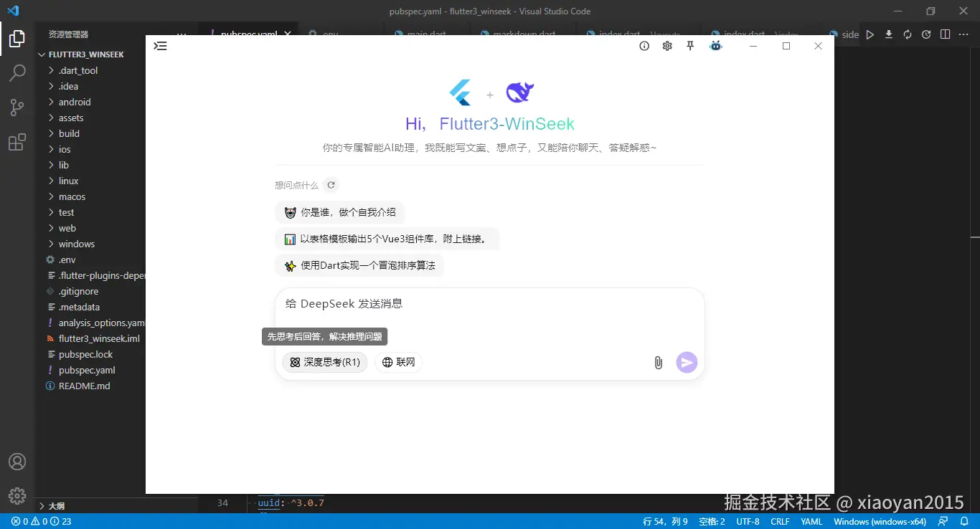Open notifications bell in status bar
The width and height of the screenshot is (980, 529).
[965, 521]
